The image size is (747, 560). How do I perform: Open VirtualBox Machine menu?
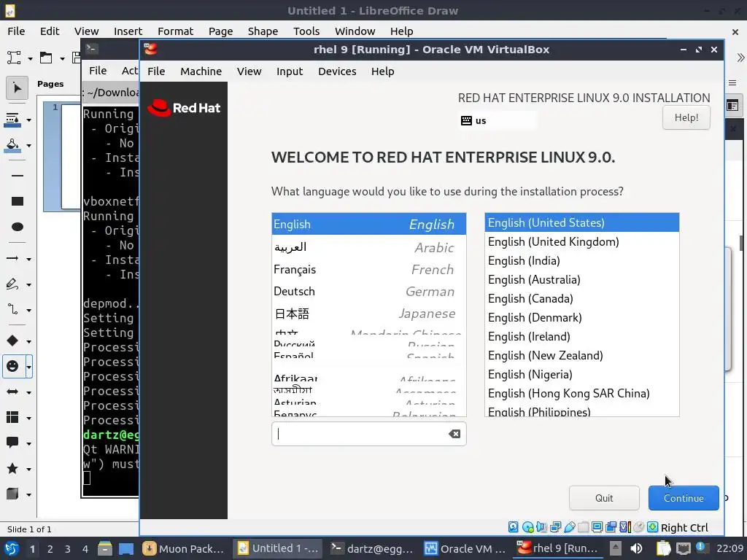(x=201, y=71)
